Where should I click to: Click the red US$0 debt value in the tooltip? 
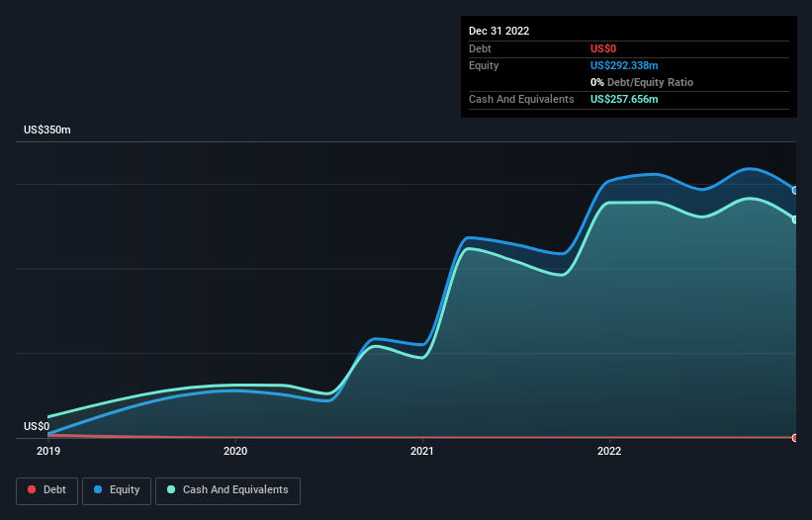(x=603, y=48)
